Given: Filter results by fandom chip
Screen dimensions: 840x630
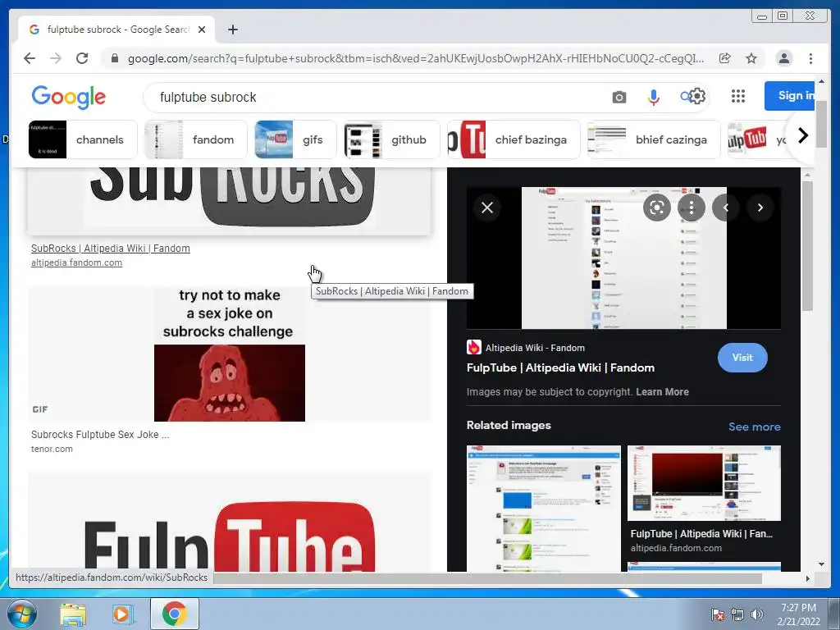Looking at the screenshot, I should click(x=195, y=139).
